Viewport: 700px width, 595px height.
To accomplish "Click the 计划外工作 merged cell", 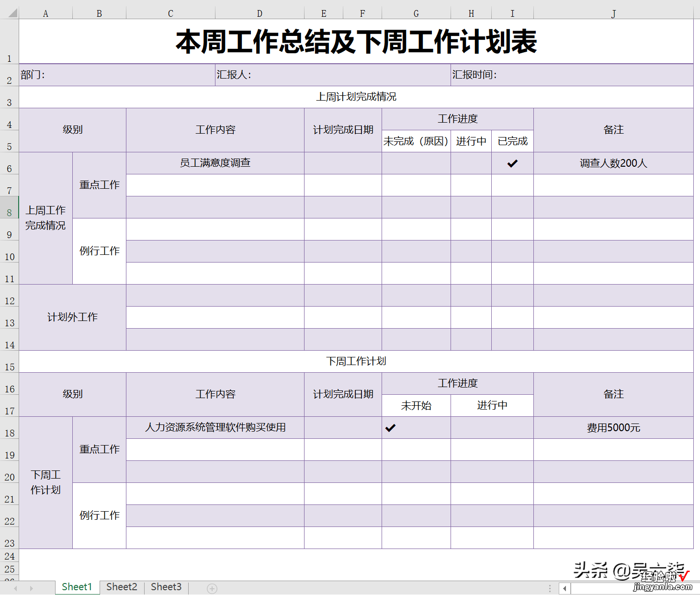I will coord(72,317).
